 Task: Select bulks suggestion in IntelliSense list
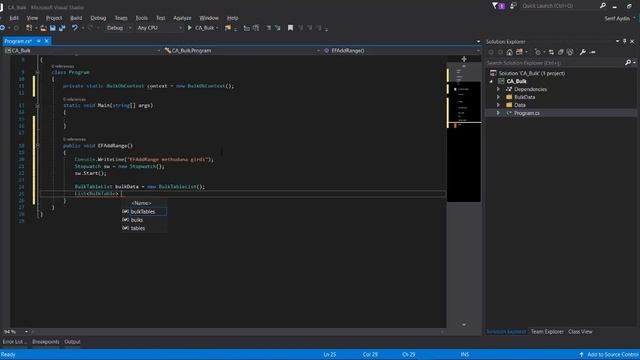tap(144, 220)
